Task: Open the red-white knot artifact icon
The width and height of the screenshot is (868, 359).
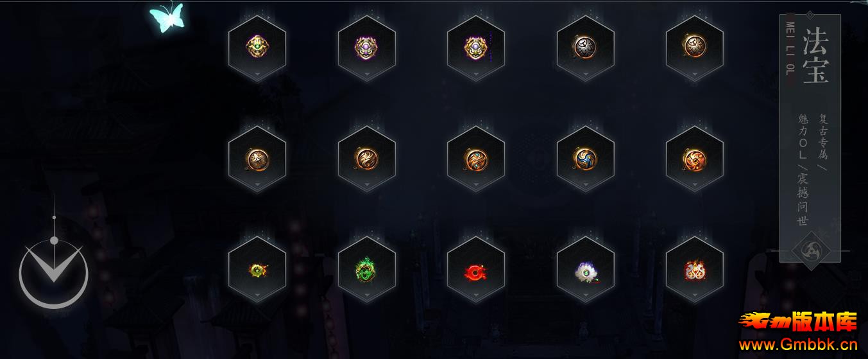Action: tap(695, 270)
